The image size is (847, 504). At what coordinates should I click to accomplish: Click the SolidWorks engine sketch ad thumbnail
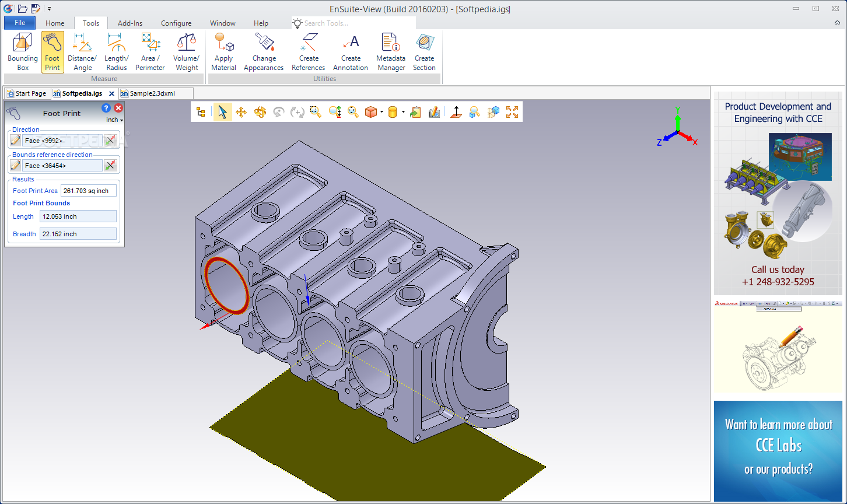[x=778, y=347]
